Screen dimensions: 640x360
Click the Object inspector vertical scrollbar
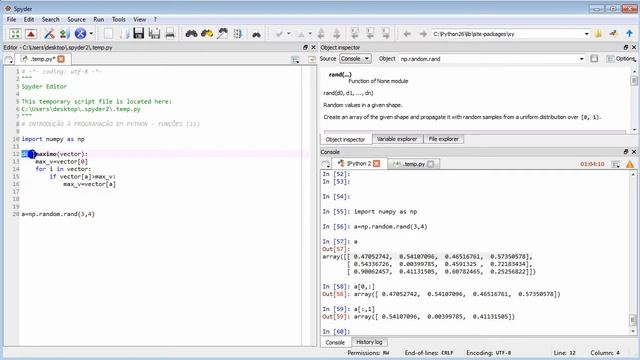pos(634,100)
